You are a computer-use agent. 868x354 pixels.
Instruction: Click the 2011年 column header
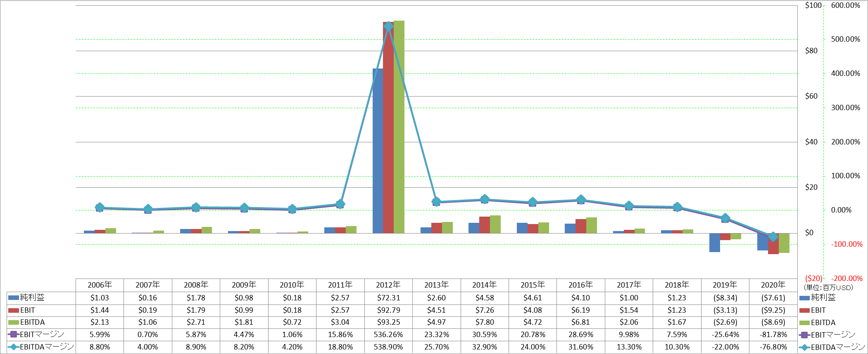coord(340,285)
